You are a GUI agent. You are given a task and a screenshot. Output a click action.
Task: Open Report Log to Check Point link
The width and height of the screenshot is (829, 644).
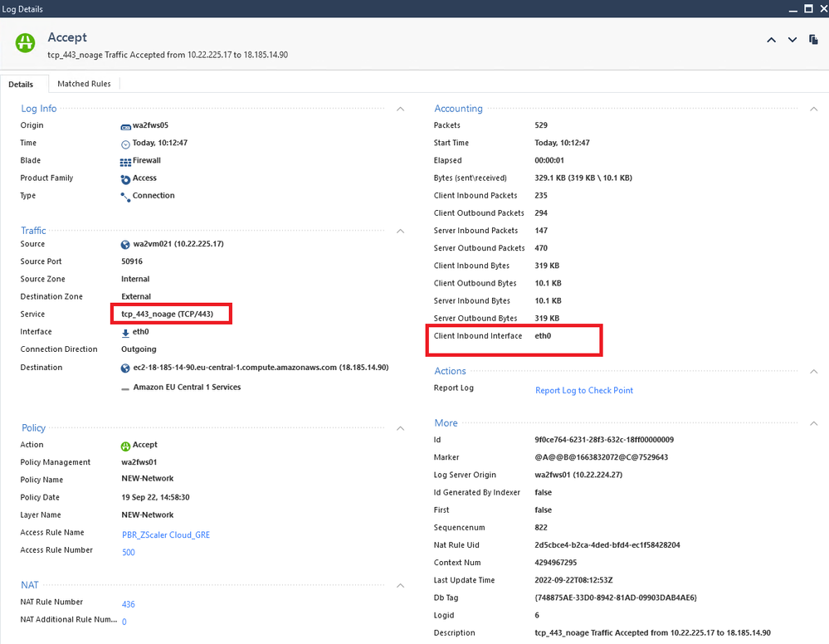click(x=583, y=390)
